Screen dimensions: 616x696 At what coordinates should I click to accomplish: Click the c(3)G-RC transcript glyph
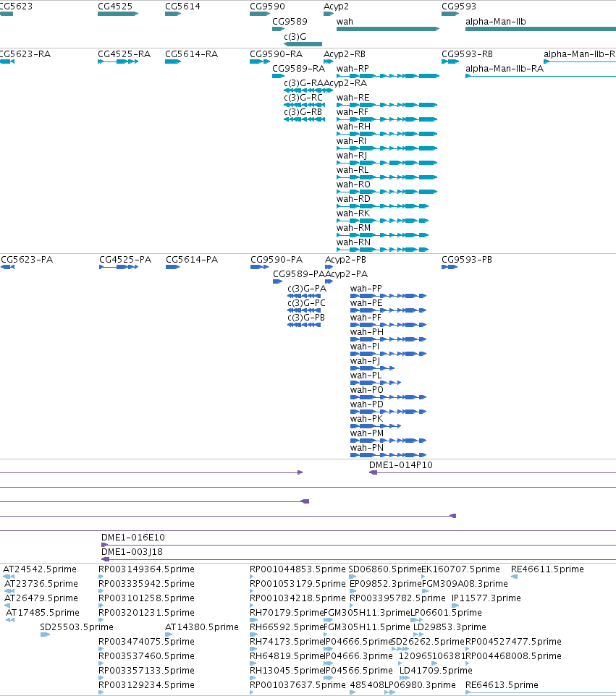coord(304,105)
